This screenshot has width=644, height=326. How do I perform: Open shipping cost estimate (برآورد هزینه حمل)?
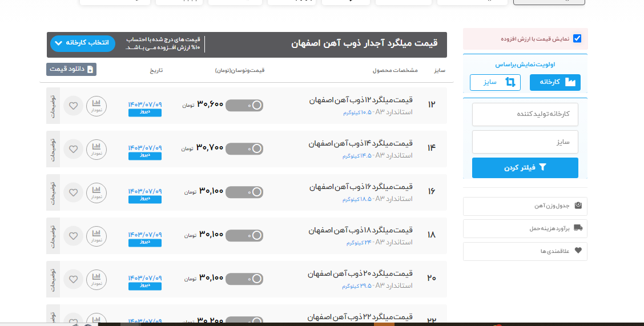(525, 228)
